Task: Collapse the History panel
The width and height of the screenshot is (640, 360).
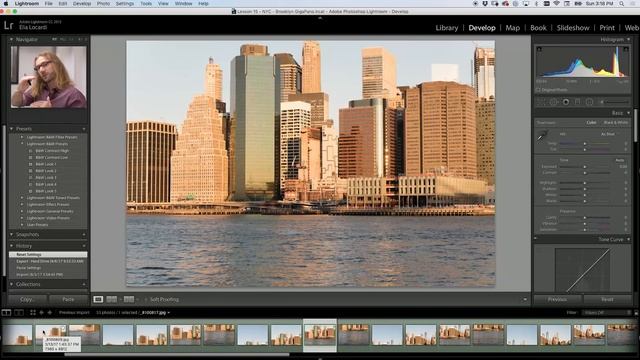Action: pos(11,246)
